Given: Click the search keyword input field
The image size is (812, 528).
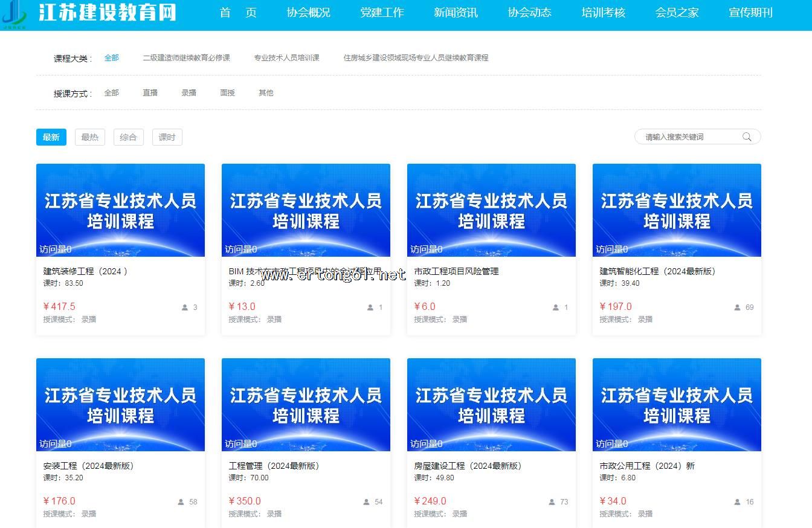Looking at the screenshot, I should pos(689,137).
